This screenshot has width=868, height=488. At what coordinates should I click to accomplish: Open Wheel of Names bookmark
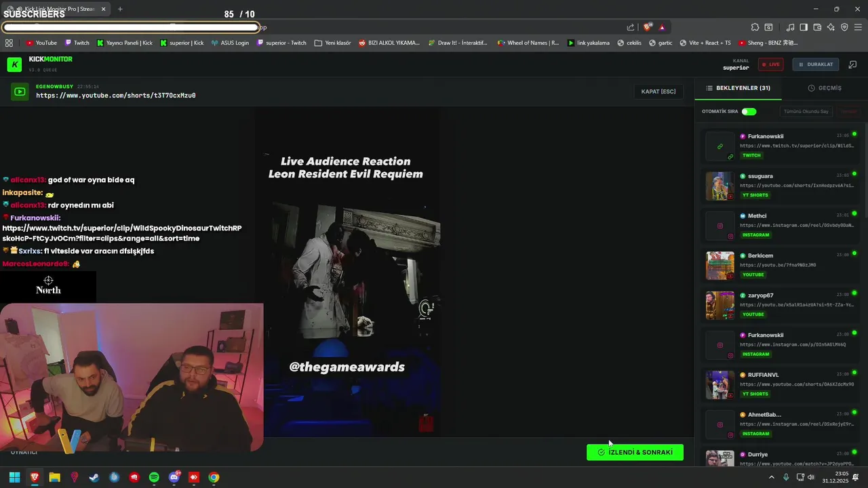point(528,43)
